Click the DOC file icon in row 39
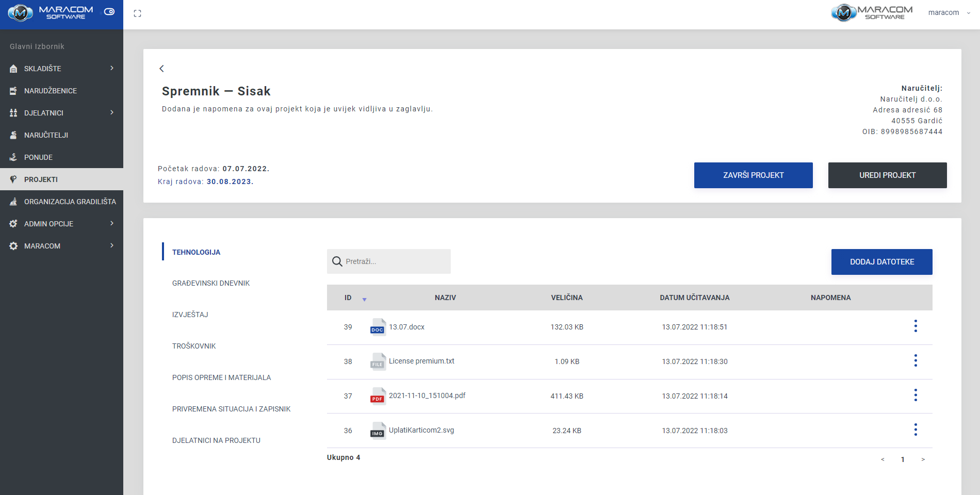The width and height of the screenshot is (980, 495). click(x=378, y=327)
